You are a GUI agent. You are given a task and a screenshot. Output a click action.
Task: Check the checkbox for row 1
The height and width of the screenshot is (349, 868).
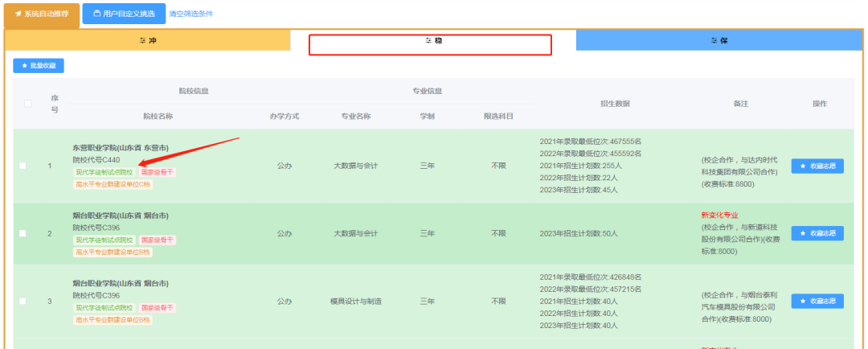[x=23, y=166]
